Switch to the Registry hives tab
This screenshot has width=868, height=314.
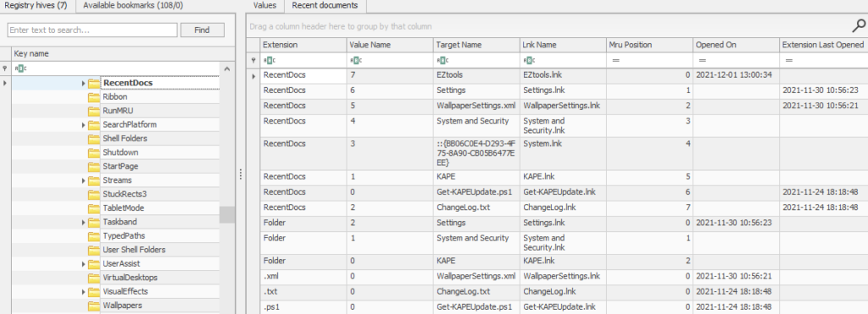click(x=36, y=6)
